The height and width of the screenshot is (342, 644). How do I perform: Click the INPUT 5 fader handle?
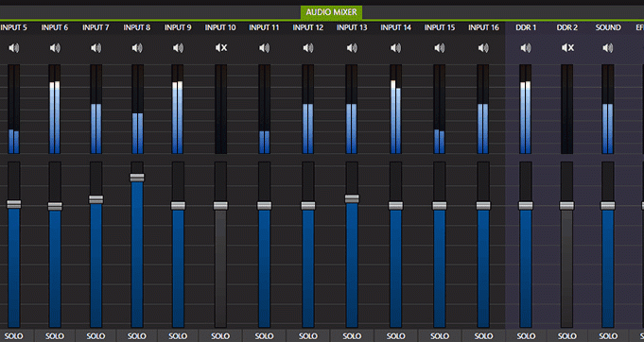click(x=14, y=204)
